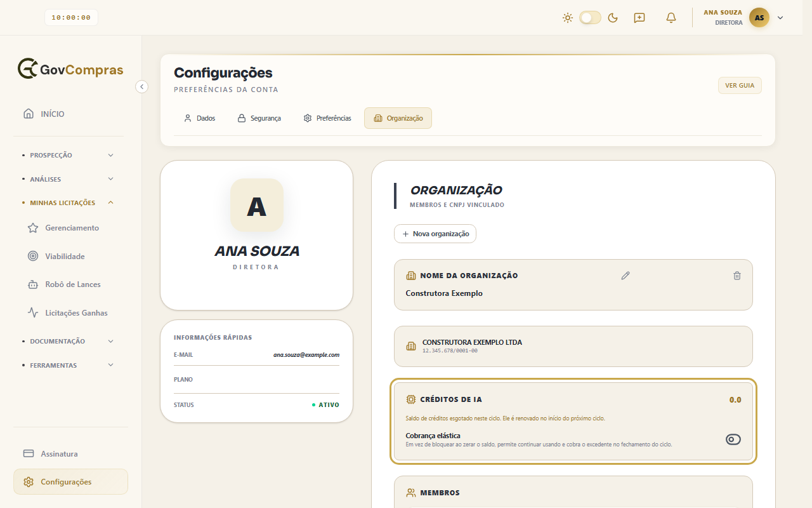
Task: Expand the Análises menu section
Action: pyautogui.click(x=67, y=179)
